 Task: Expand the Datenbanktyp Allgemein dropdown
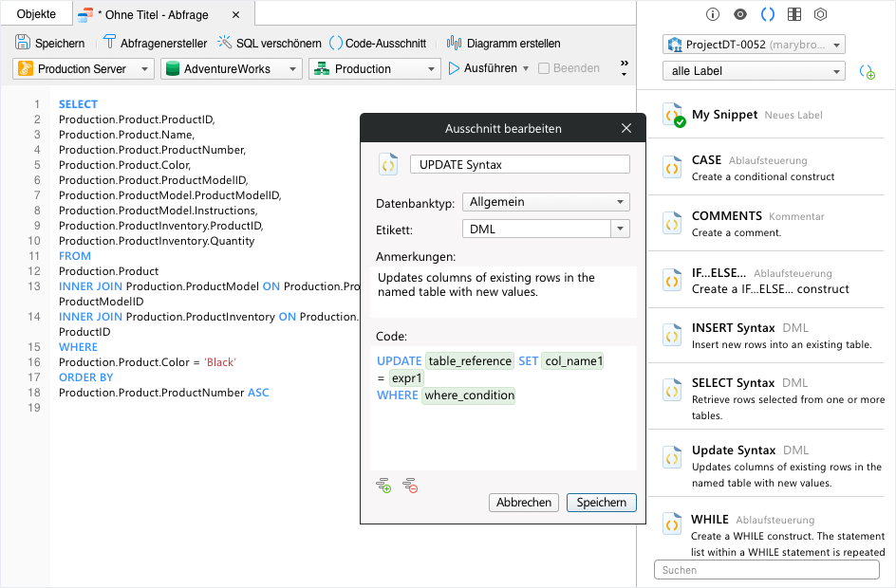point(546,202)
